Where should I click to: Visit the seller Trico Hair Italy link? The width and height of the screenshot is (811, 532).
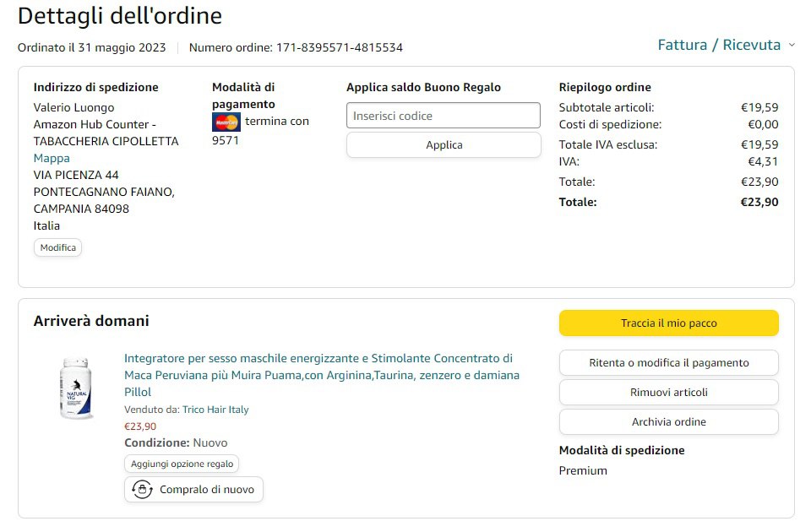pos(215,410)
